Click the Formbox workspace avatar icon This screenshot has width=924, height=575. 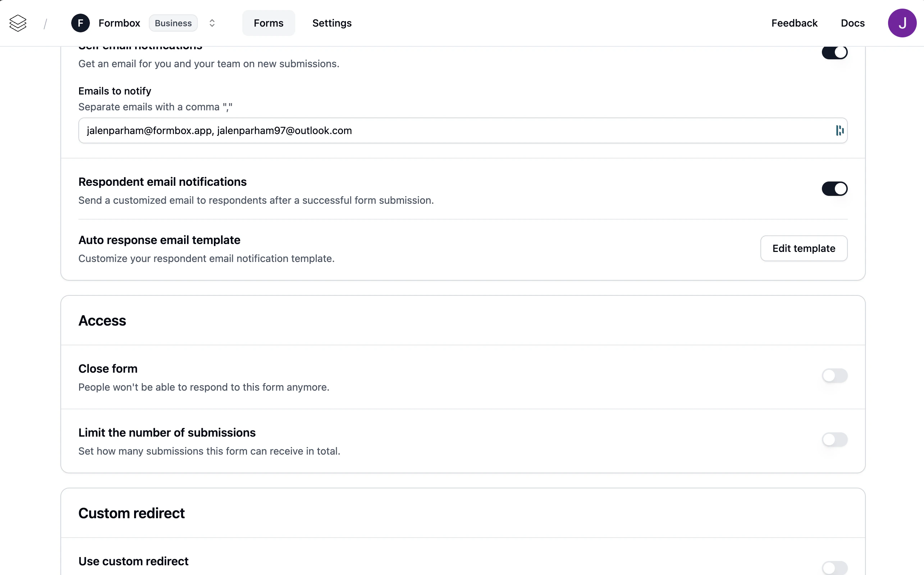(80, 23)
